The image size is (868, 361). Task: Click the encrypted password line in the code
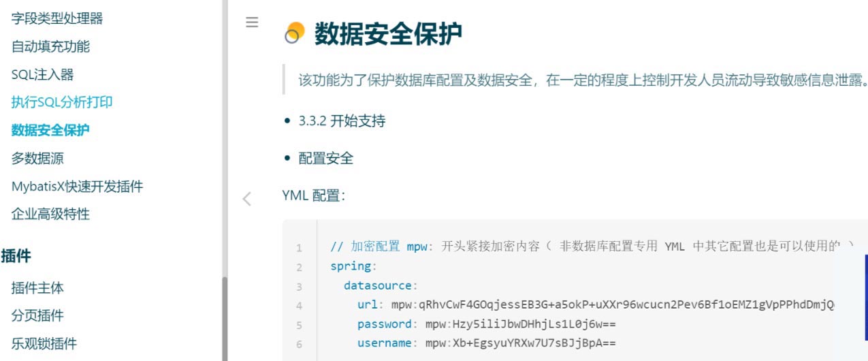486,324
